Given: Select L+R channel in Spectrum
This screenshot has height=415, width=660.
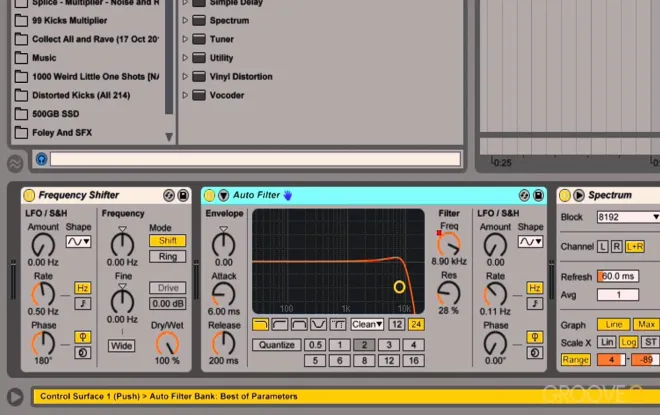Looking at the screenshot, I should click(635, 247).
